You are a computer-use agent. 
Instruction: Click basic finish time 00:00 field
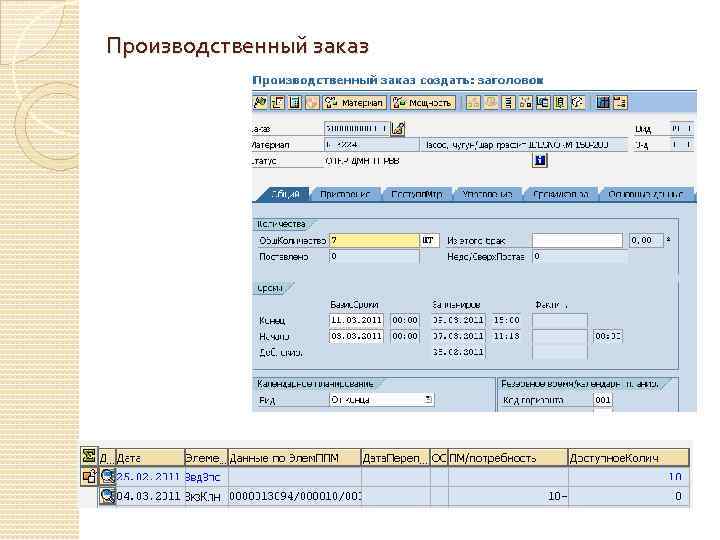pos(405,320)
